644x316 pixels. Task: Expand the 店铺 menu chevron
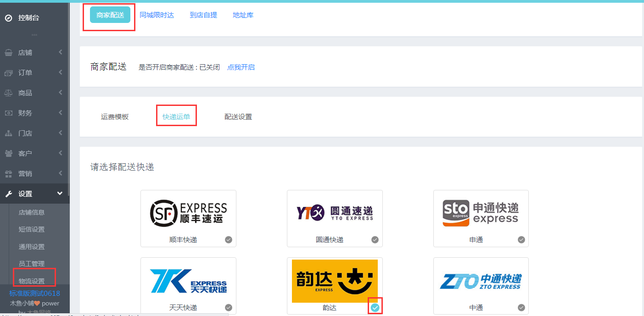tap(61, 53)
